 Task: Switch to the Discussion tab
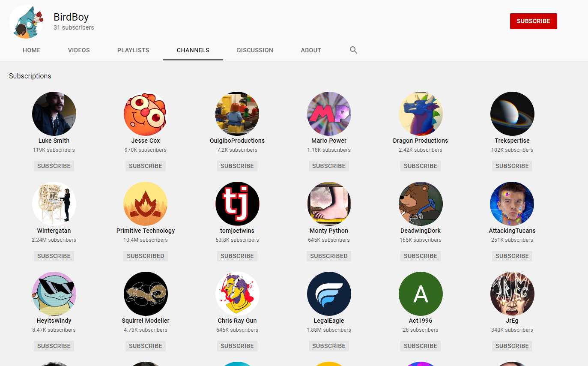click(255, 50)
